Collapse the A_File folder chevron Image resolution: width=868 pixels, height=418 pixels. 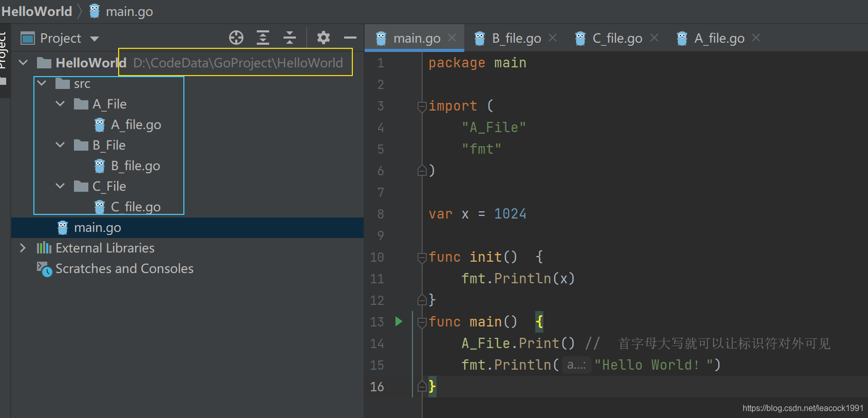coord(60,103)
